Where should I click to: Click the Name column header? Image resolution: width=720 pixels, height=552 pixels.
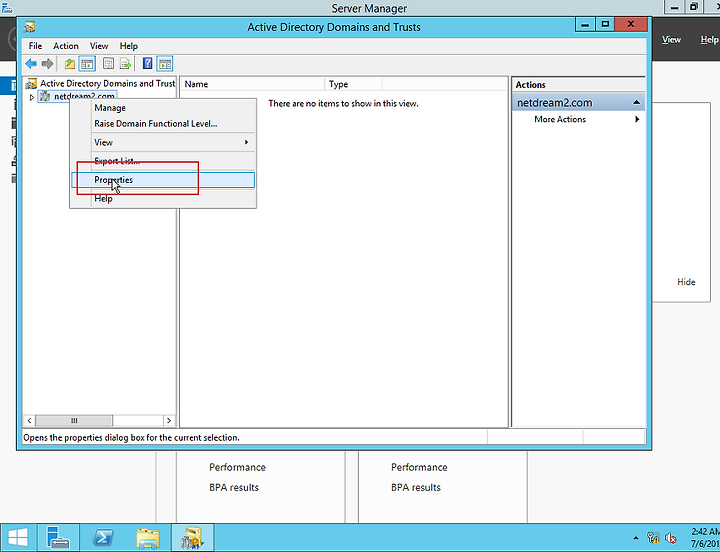(252, 84)
